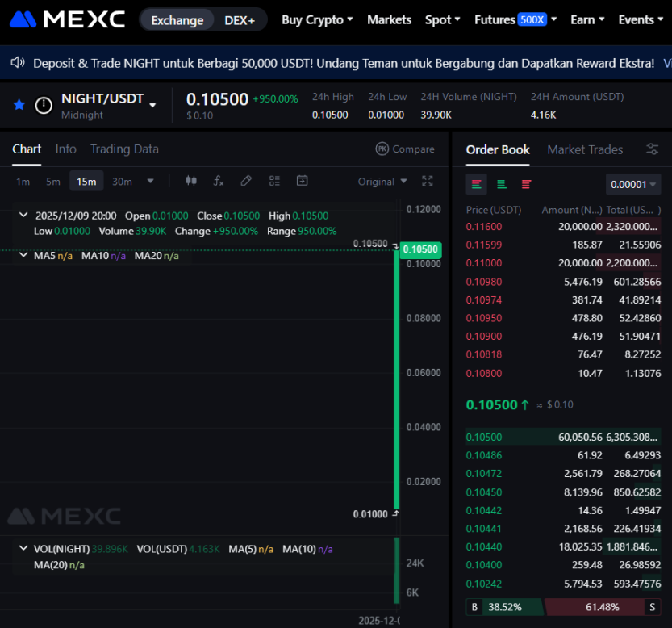The width and height of the screenshot is (672, 628).
Task: Collapse the MA5 MA10 MA20 indicator row
Action: pyautogui.click(x=23, y=255)
